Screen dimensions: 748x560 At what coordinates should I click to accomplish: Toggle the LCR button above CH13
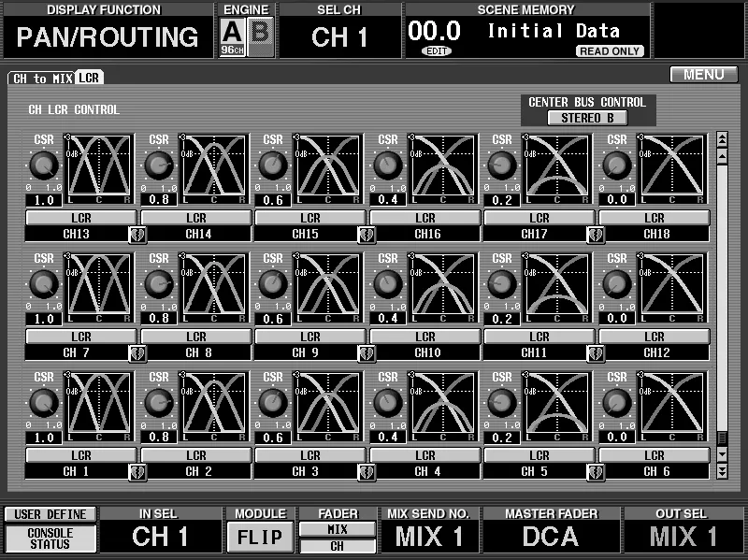81,218
